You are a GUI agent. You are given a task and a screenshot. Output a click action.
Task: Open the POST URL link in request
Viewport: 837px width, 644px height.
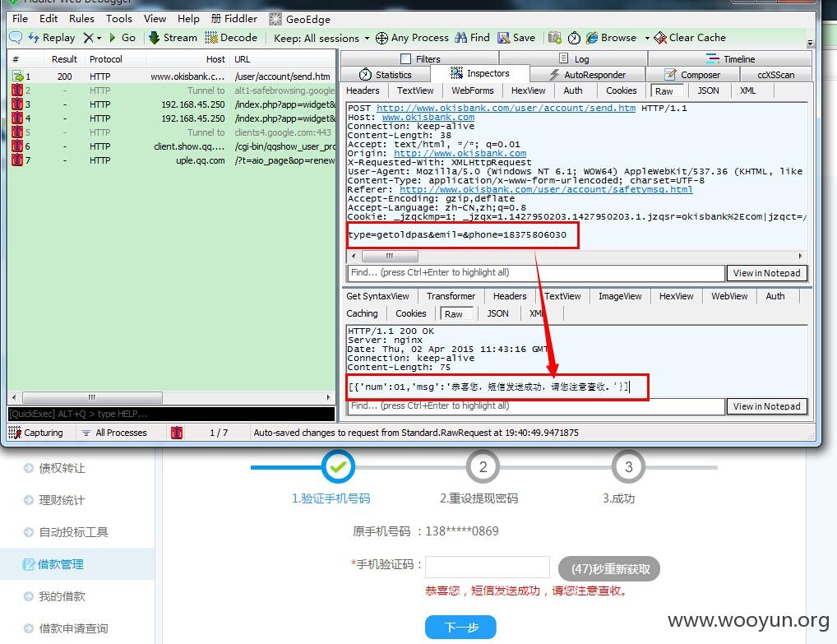[506, 108]
